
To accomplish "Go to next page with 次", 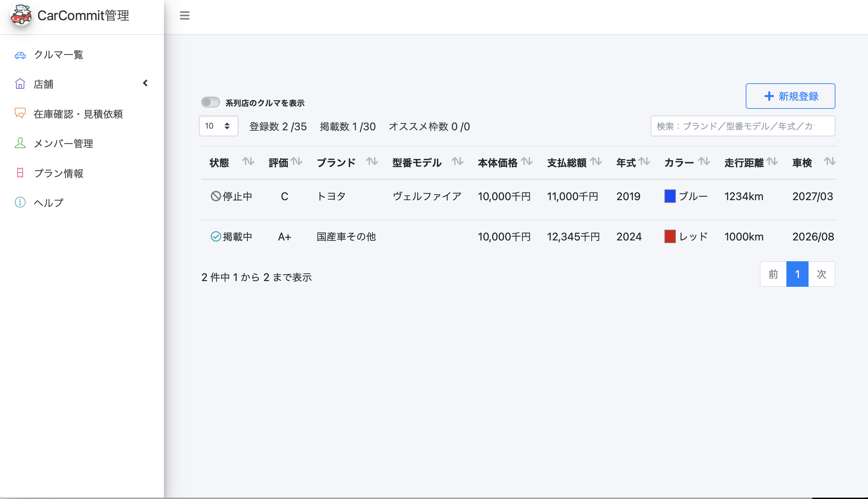I will click(x=821, y=274).
